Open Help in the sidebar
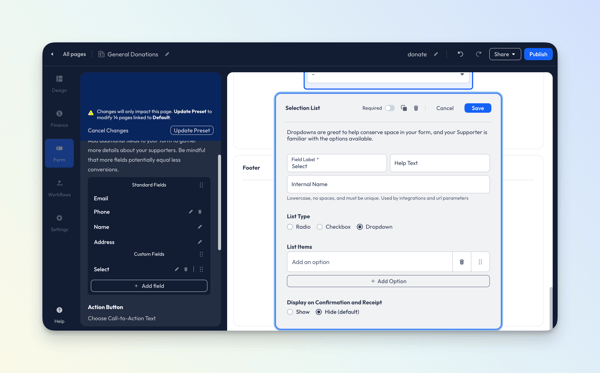The image size is (600, 373). pos(59,315)
